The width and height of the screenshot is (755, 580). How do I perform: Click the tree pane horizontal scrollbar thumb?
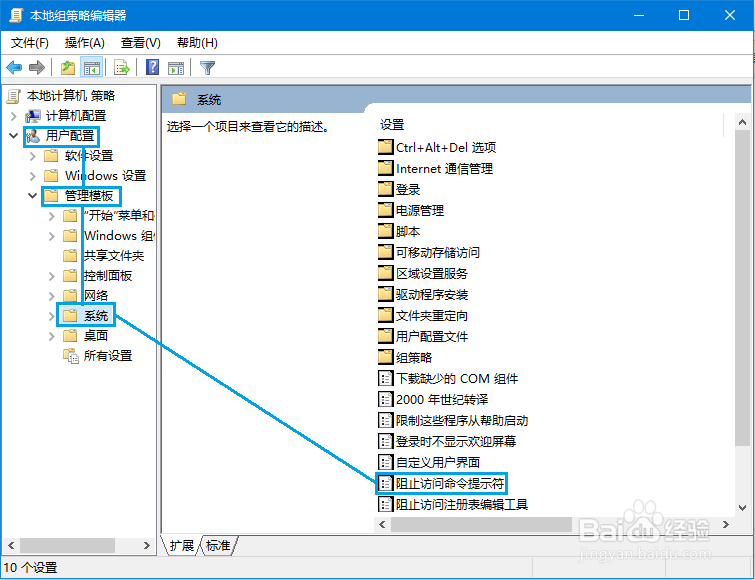pos(67,545)
